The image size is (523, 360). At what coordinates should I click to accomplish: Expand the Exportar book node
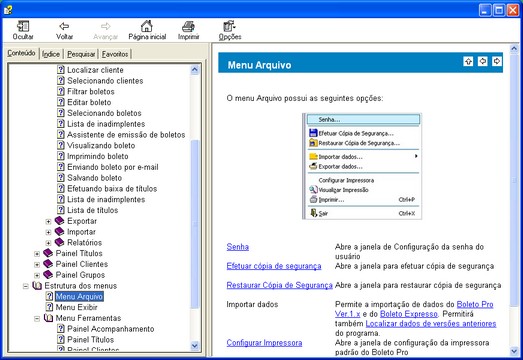tap(48, 222)
